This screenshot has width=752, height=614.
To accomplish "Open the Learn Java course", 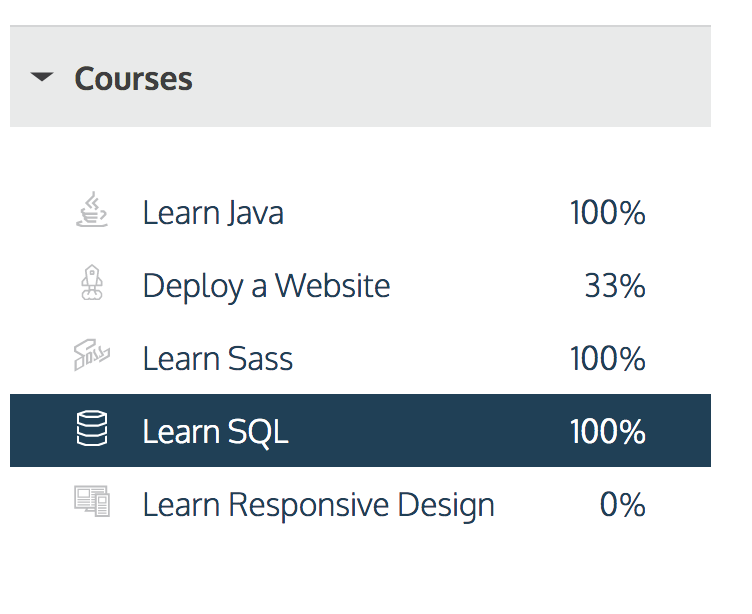I will click(x=213, y=213).
